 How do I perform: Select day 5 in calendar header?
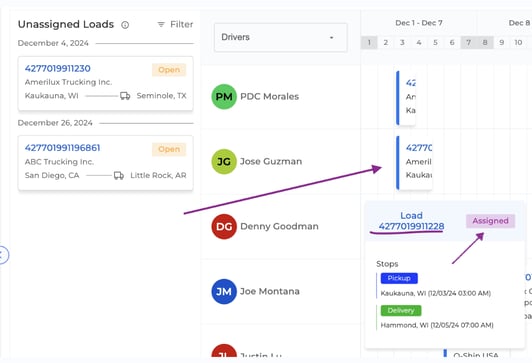[435, 43]
